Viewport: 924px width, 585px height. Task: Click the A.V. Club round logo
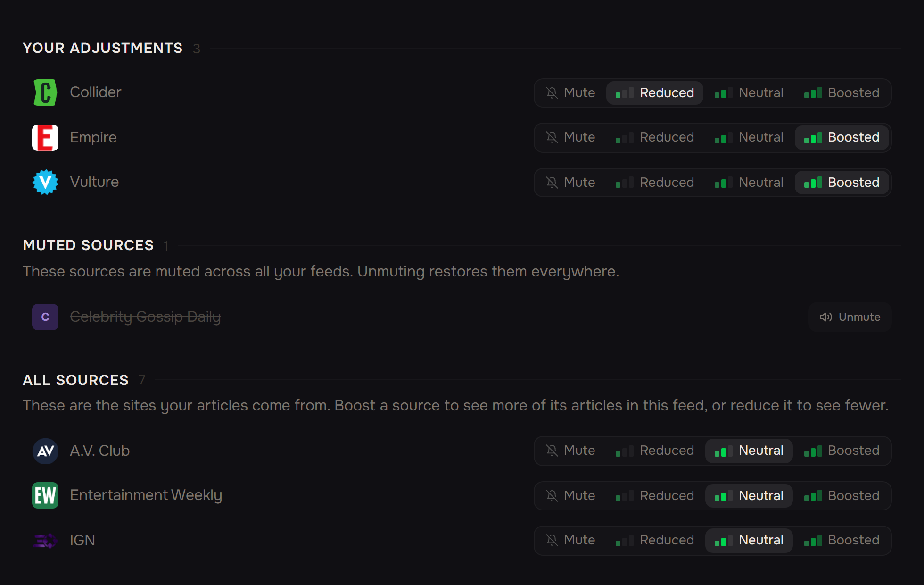click(x=45, y=451)
